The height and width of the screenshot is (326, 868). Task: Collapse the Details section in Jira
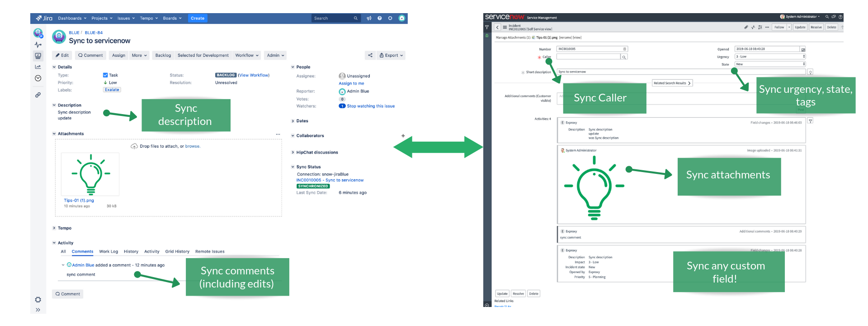coord(54,67)
